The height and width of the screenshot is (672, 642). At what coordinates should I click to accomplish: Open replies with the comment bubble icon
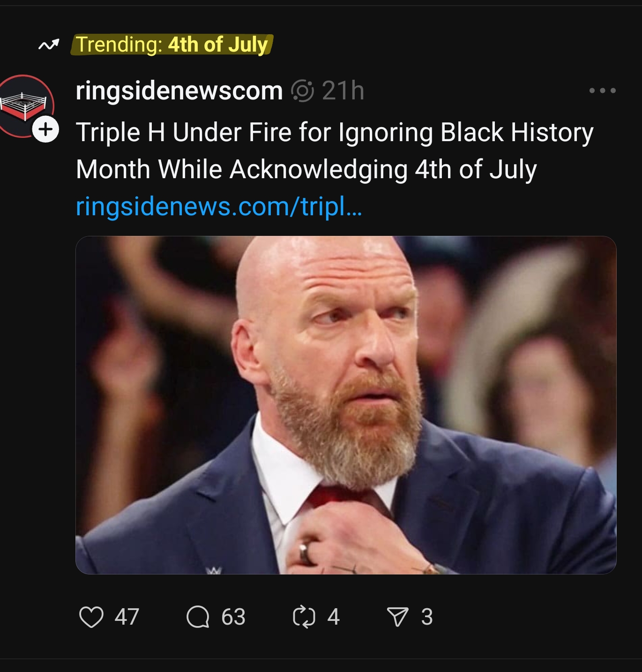198,617
